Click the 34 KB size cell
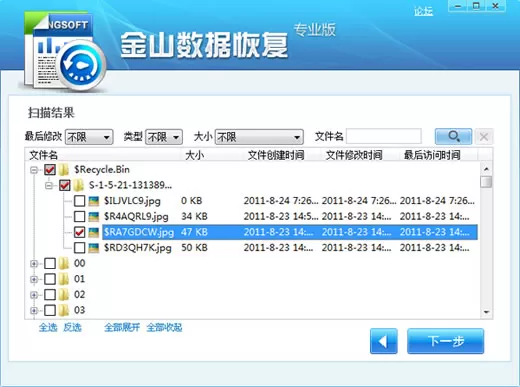 (x=194, y=217)
